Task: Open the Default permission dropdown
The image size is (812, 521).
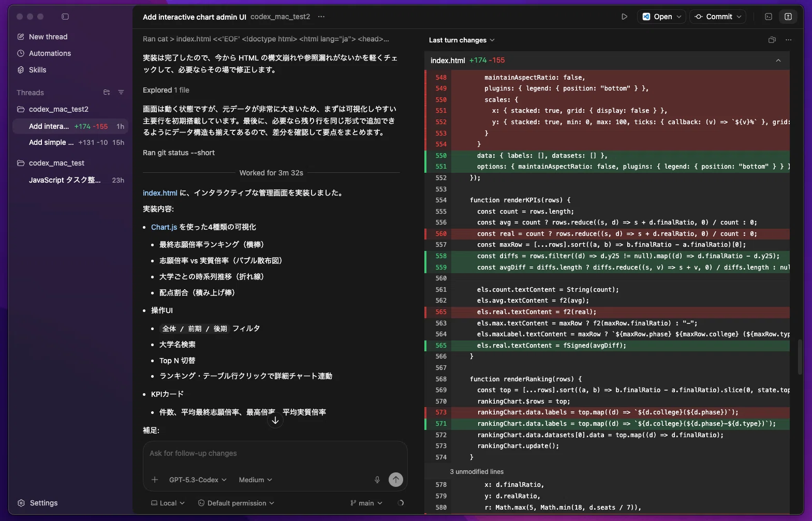Action: click(x=236, y=503)
